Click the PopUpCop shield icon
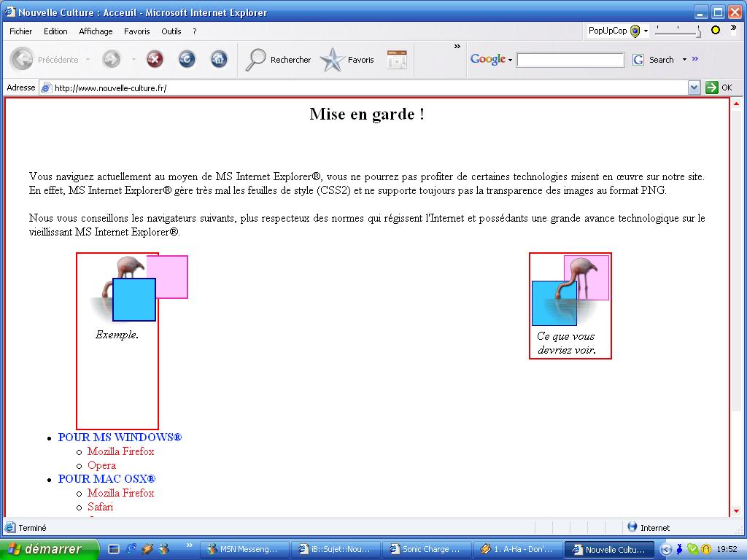The image size is (747, 560). (x=635, y=31)
